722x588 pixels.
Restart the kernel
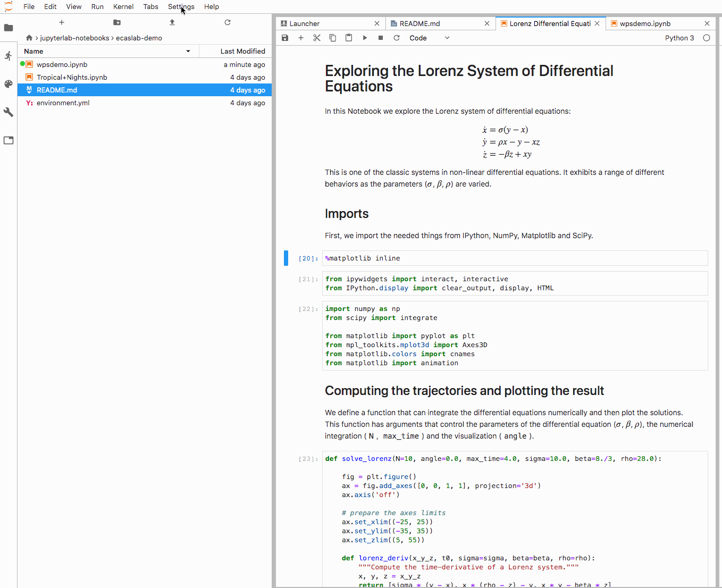(397, 38)
